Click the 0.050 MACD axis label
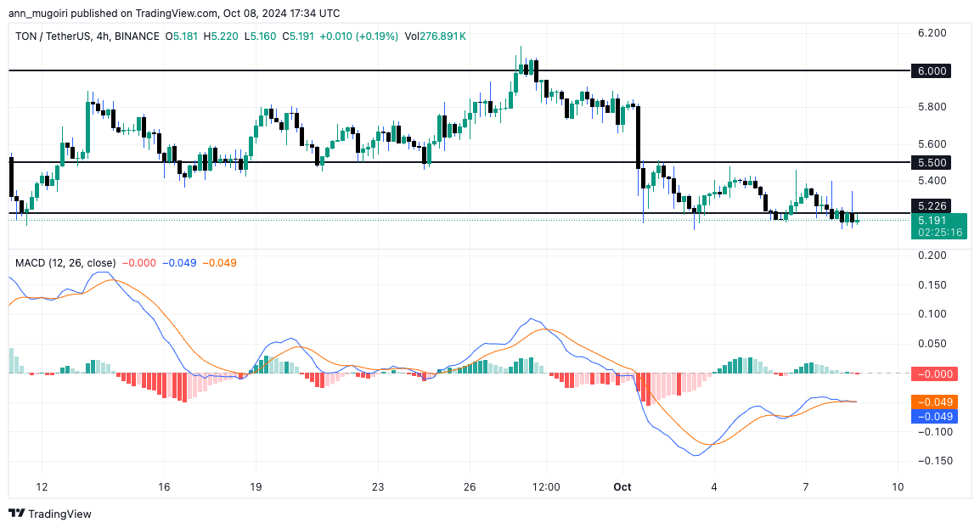Screen dimensions: 980x528 point(932,344)
